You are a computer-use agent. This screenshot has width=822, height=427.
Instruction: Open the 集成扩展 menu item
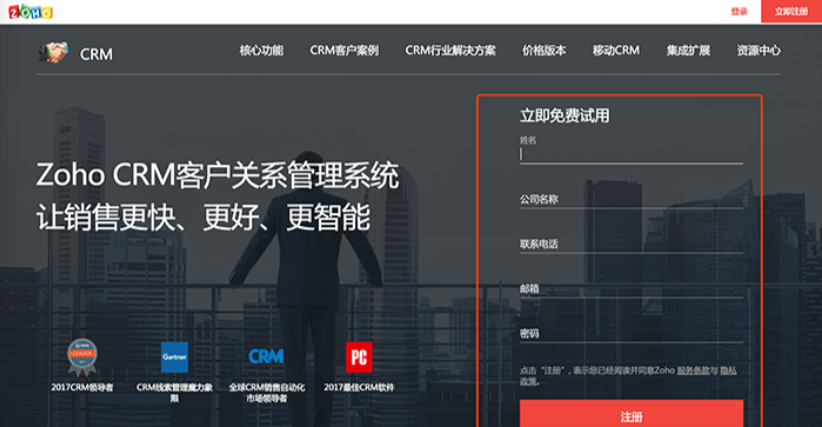(x=688, y=51)
